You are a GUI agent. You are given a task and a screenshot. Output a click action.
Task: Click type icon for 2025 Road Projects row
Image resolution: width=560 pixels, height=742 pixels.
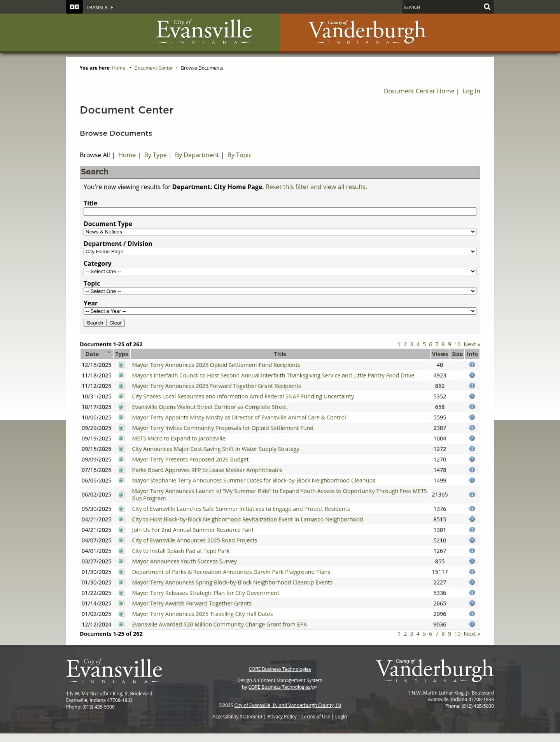(121, 540)
